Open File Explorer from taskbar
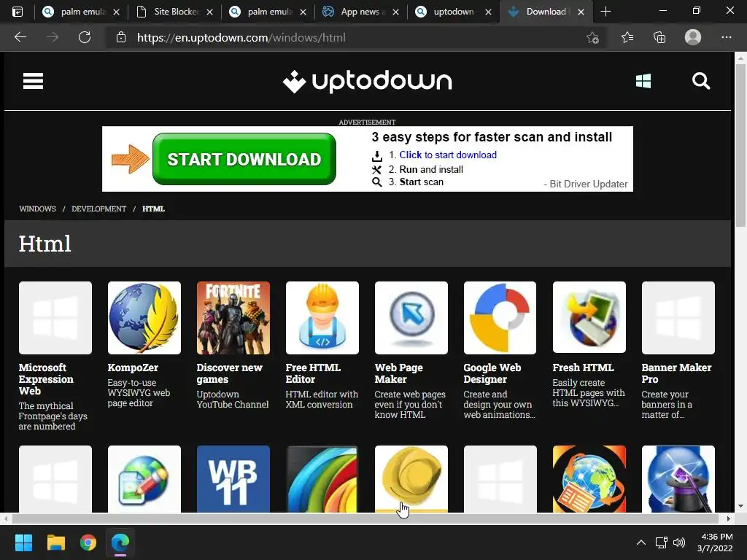The height and width of the screenshot is (560, 747). 55,542
